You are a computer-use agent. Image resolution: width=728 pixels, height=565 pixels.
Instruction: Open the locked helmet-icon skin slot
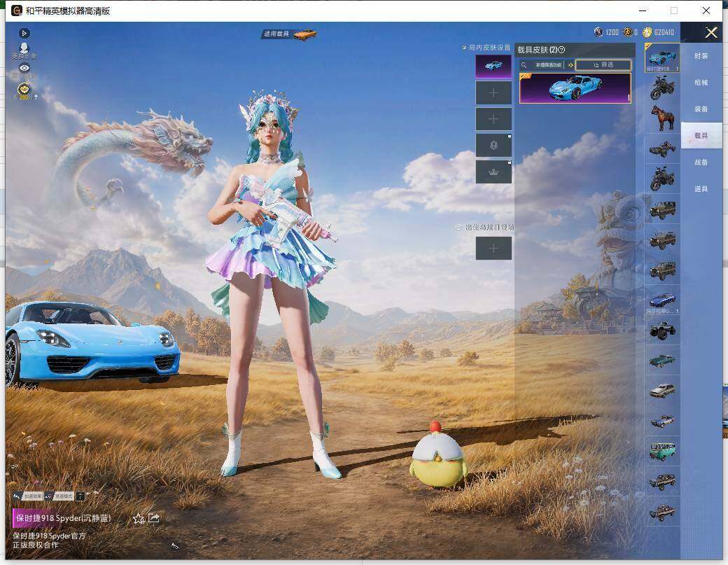pos(493,146)
